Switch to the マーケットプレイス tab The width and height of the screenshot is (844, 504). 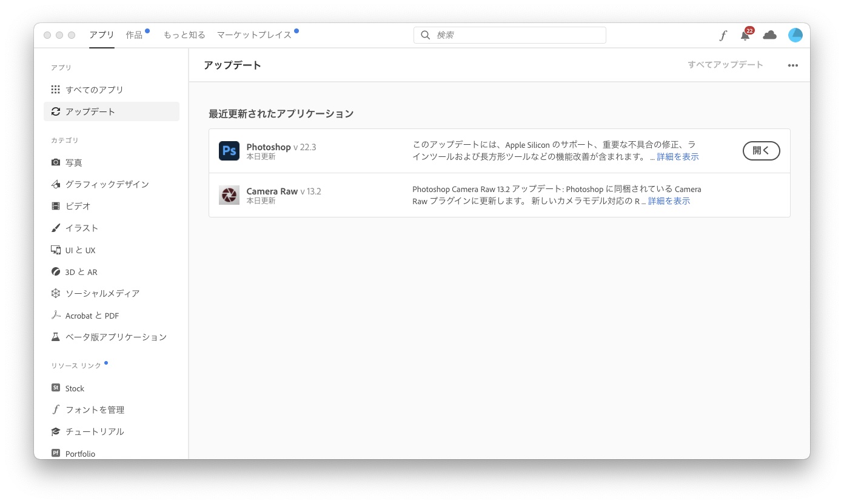tap(255, 35)
